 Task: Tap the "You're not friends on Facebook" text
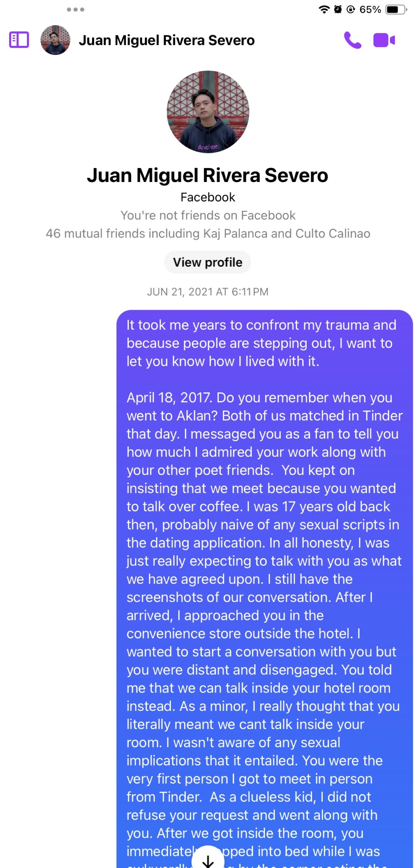[208, 215]
